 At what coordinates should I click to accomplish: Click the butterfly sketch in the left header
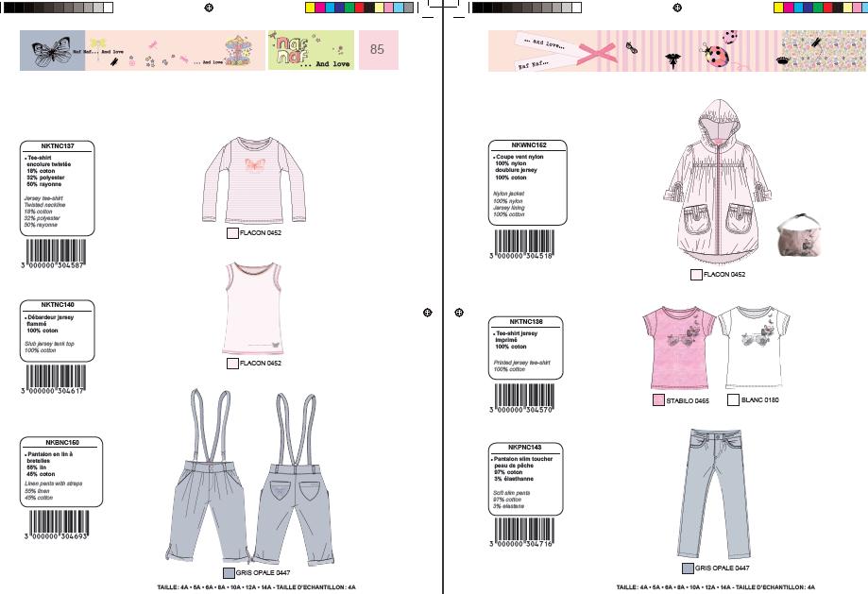52,51
